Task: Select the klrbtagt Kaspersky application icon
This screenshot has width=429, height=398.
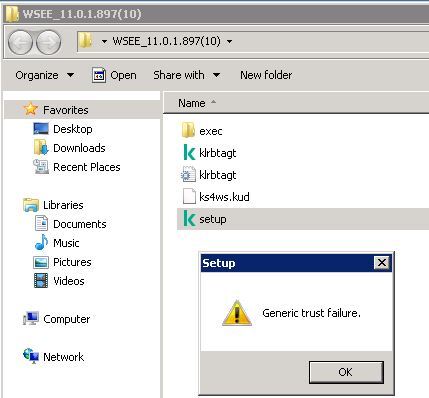Action: click(x=189, y=153)
